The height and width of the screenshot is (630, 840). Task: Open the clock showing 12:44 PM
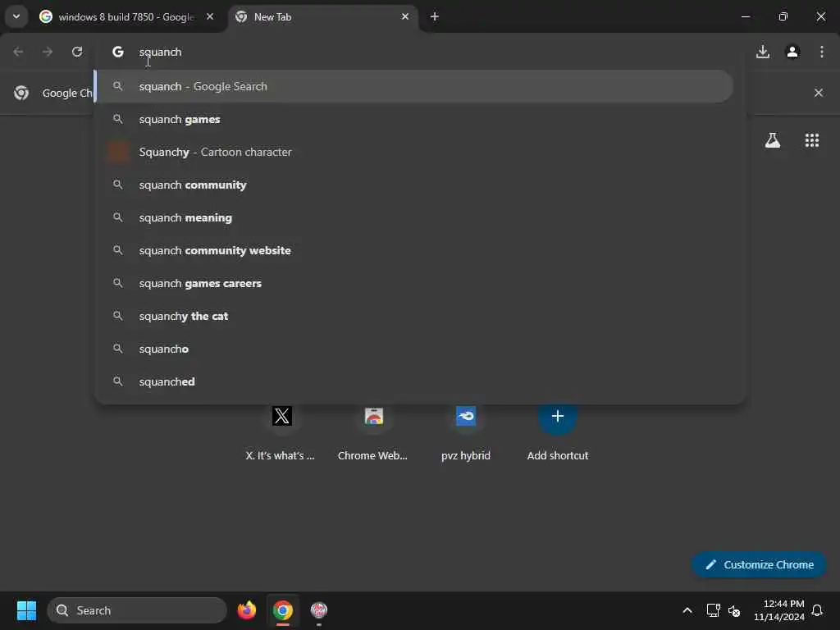779,610
